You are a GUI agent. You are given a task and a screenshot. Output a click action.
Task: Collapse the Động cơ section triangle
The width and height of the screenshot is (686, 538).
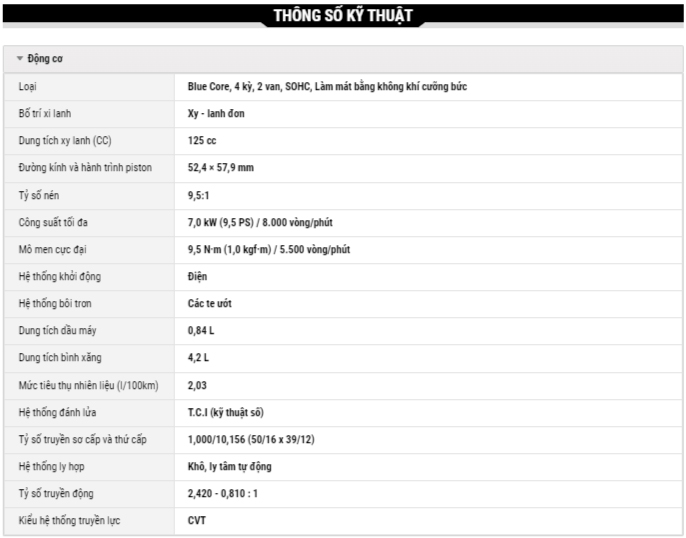tap(20, 59)
